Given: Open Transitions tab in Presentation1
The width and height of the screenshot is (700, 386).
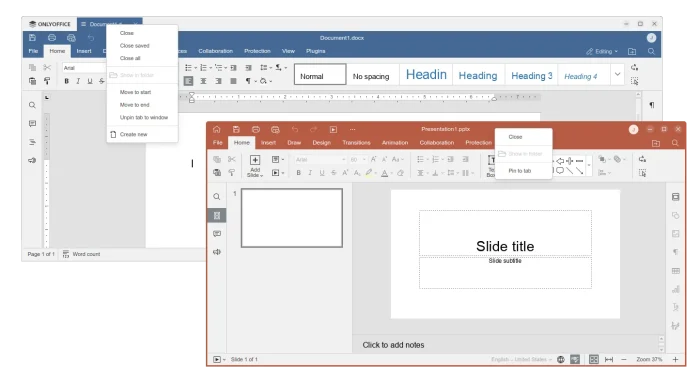Looking at the screenshot, I should point(356,143).
